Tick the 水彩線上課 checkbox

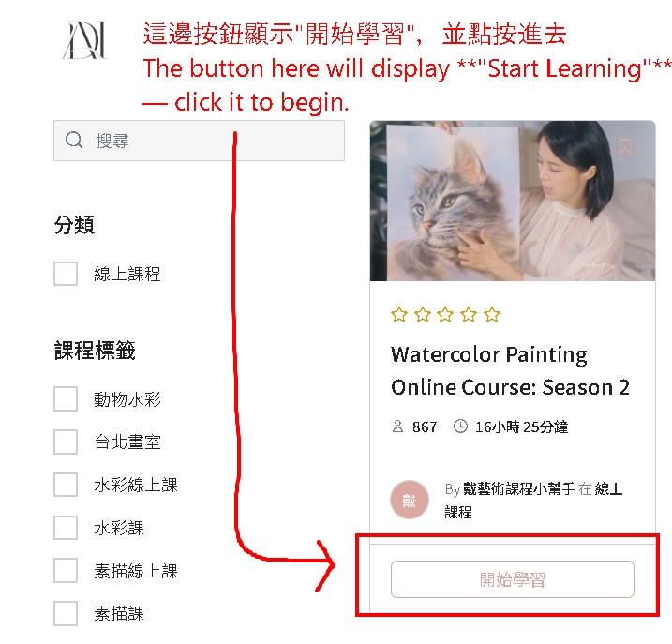click(x=66, y=485)
